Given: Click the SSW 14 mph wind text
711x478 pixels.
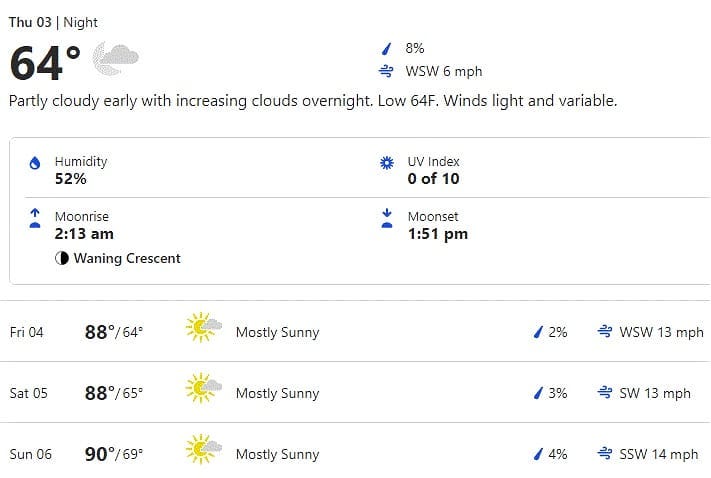Looking at the screenshot, I should [659, 454].
